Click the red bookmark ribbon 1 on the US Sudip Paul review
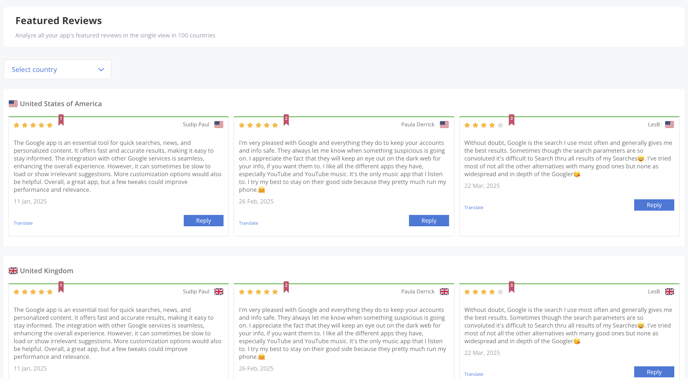Screen dimensions: 688x379 pos(61,120)
